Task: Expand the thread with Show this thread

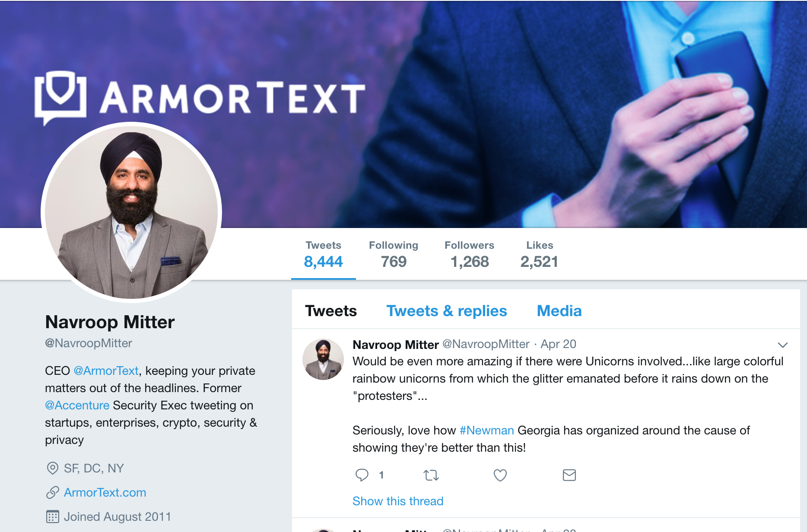Action: (398, 501)
